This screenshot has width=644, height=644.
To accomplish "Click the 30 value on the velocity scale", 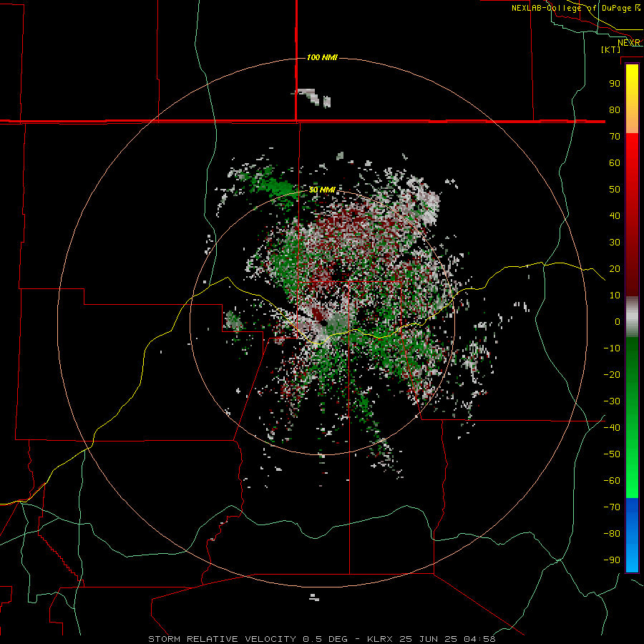I will click(615, 243).
